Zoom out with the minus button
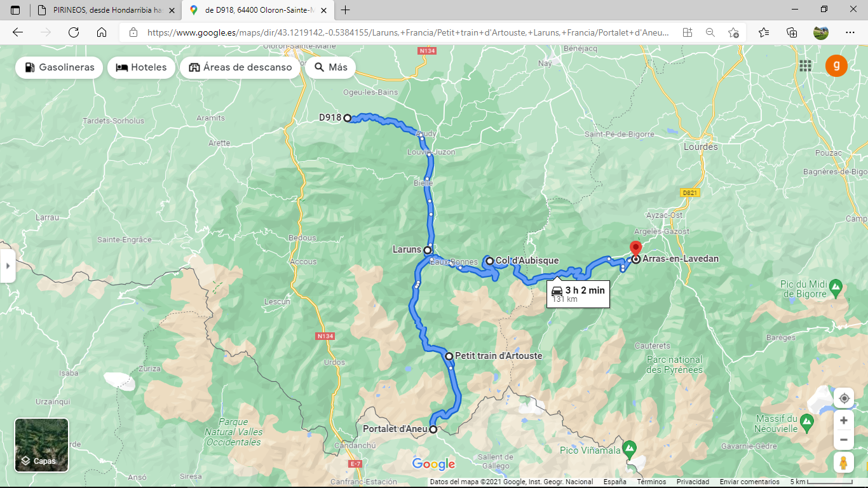The image size is (868, 488). [x=844, y=440]
